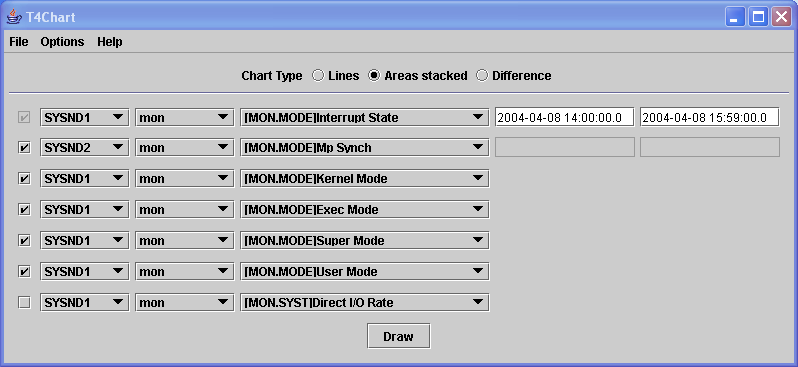The image size is (798, 367).
Task: Expand the Interrupt State metric dropdown
Action: 364,118
